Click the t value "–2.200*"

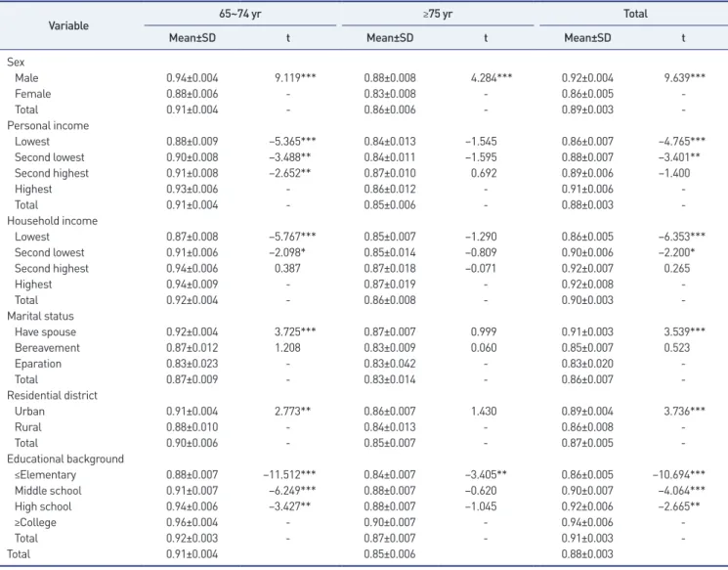point(676,252)
